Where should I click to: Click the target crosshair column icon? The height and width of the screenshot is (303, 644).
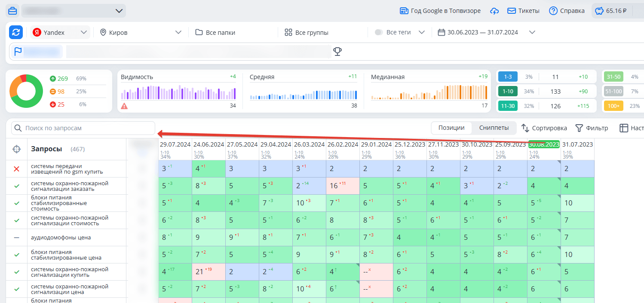click(16, 149)
